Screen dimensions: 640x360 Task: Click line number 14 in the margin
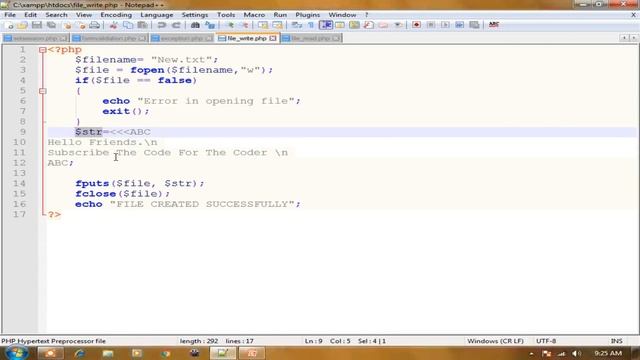(19, 184)
